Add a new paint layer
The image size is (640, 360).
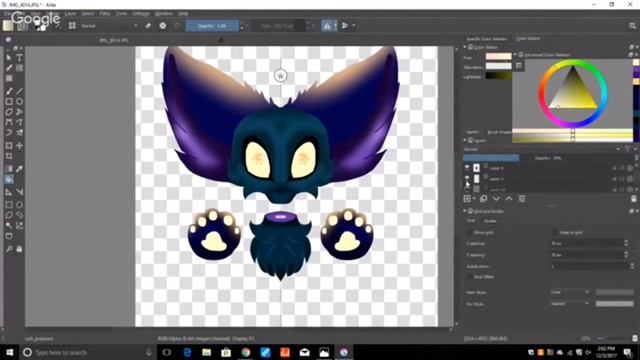(x=467, y=199)
